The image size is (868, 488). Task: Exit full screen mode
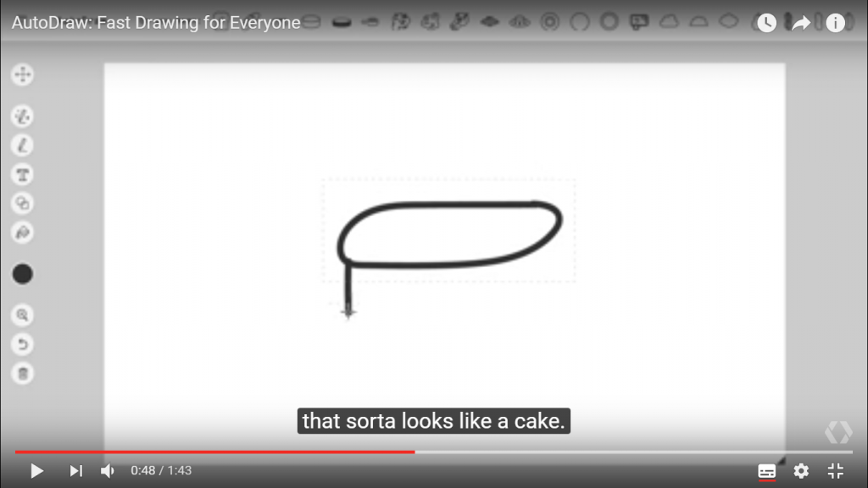click(x=835, y=471)
